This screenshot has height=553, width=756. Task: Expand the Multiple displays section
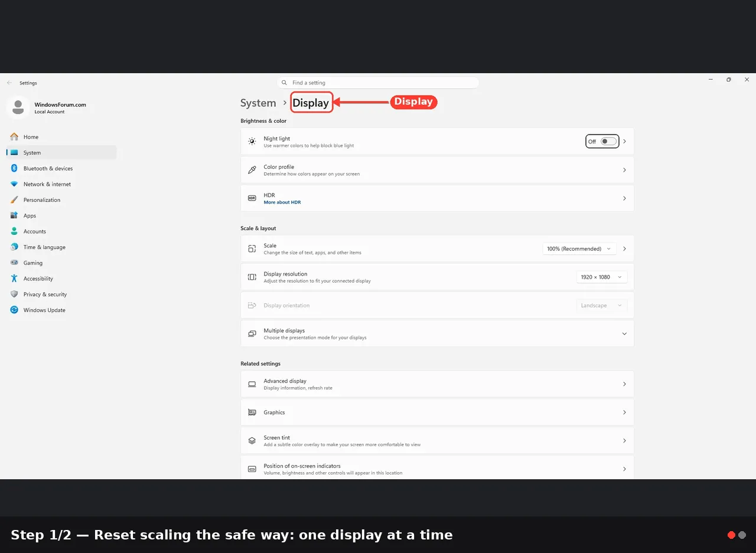click(x=624, y=334)
